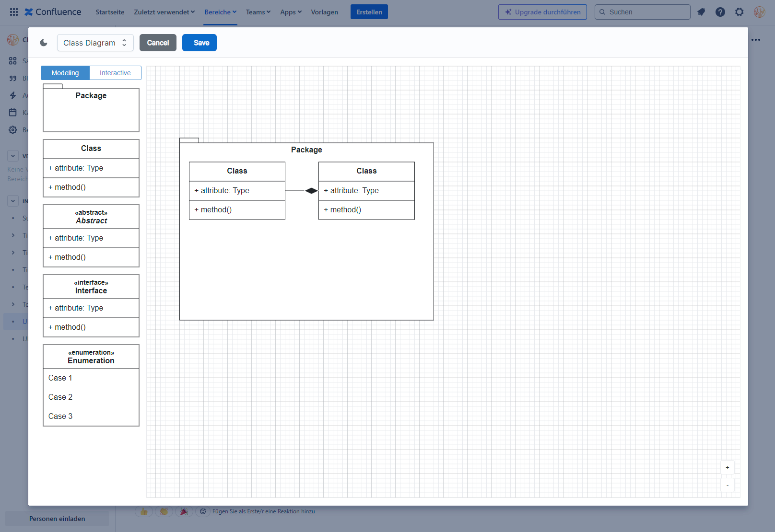Select right class '+ attribute: Type' row

click(x=366, y=191)
